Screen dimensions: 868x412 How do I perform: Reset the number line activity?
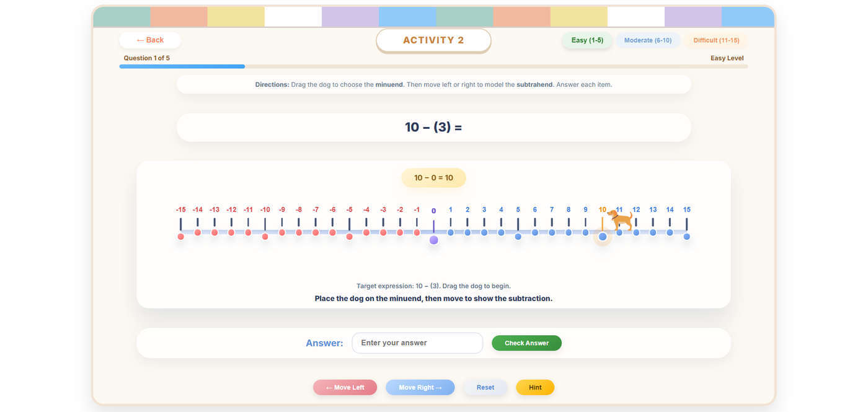485,387
